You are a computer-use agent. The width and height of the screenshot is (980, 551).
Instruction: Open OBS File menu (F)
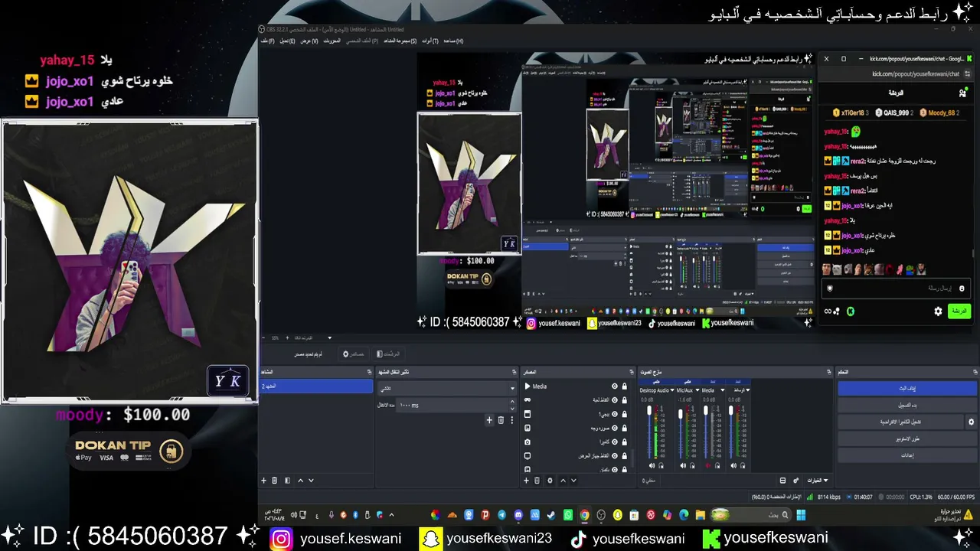coord(268,41)
